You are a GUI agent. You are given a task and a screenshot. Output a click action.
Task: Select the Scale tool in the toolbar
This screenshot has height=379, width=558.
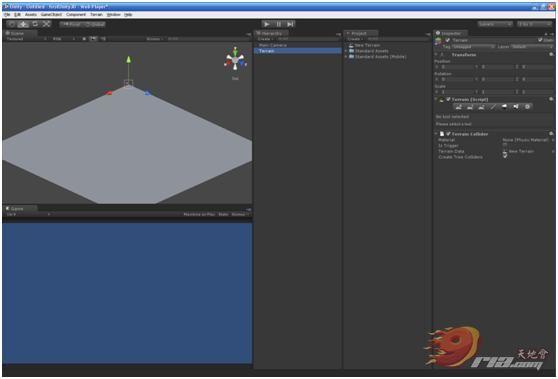click(46, 24)
